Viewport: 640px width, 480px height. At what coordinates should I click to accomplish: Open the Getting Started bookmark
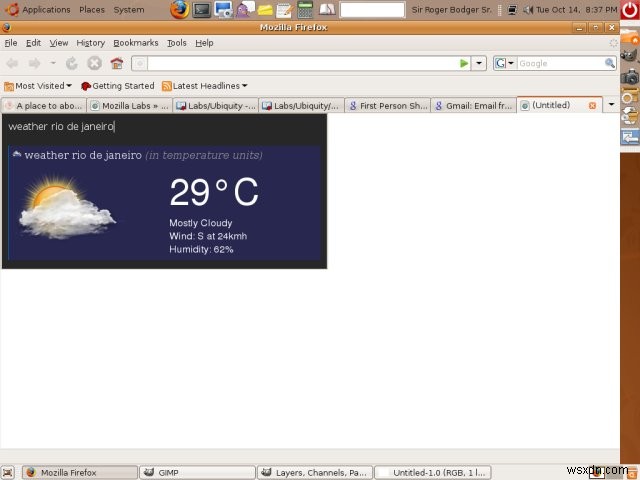[x=118, y=86]
